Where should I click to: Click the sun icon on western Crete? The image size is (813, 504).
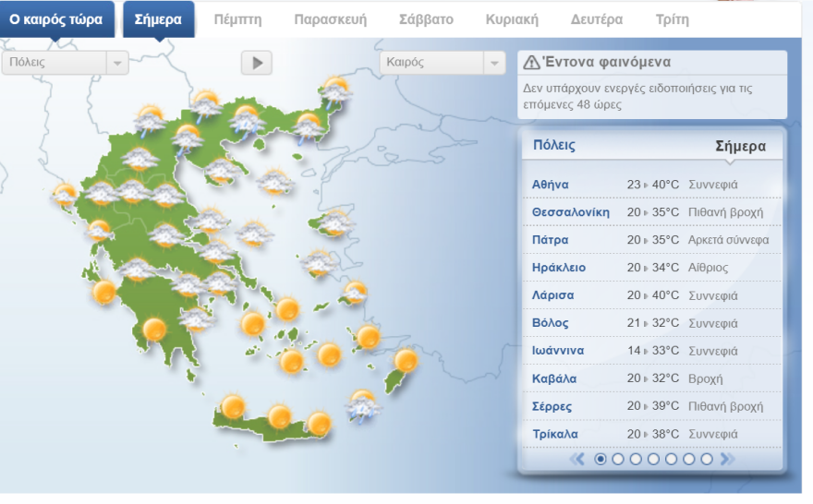(233, 406)
